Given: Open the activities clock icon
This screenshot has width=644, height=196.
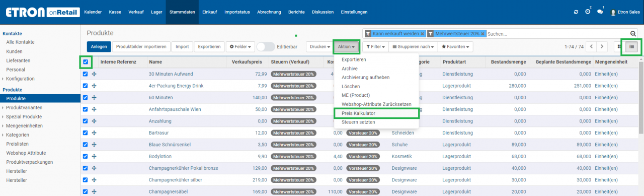Looking at the screenshot, I should click(588, 12).
